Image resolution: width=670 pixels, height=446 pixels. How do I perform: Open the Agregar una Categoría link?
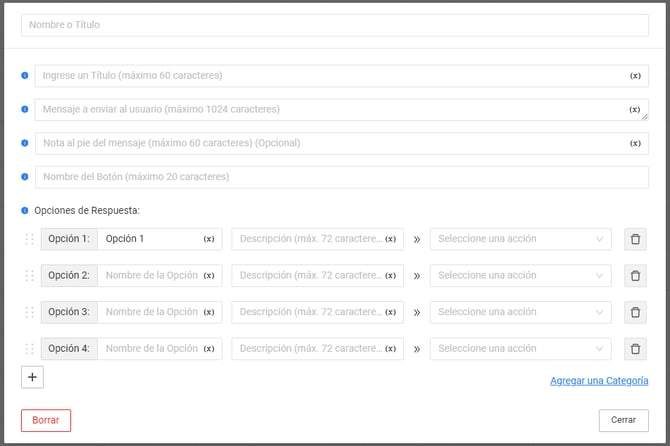pyautogui.click(x=599, y=381)
